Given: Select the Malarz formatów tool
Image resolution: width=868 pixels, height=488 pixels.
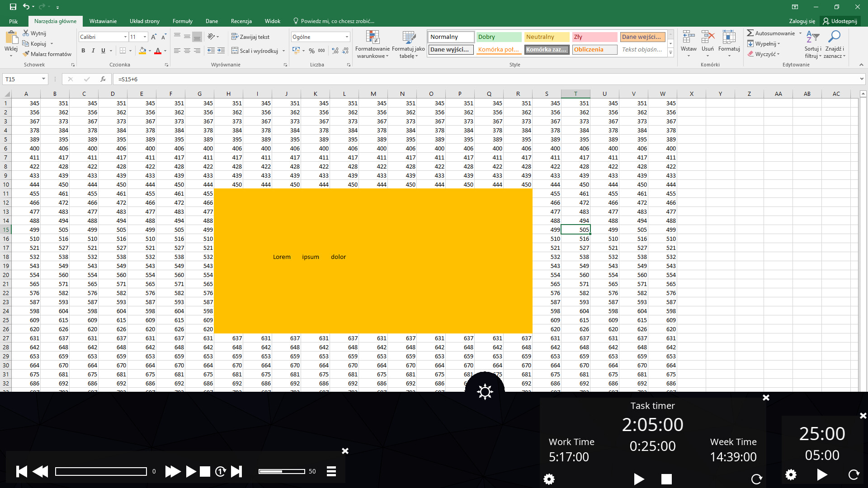Looking at the screenshot, I should coord(47,54).
